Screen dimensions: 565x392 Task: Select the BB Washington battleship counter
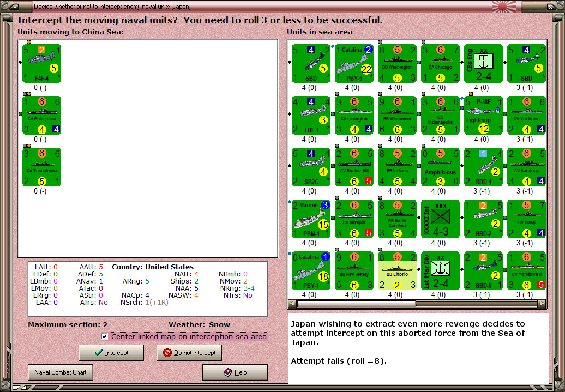[397, 63]
